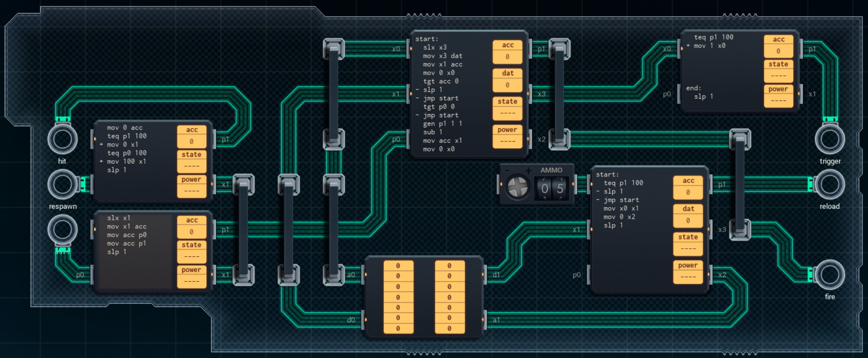The height and width of the screenshot is (358, 868).
Task: Click the hit input connector
Action: (x=62, y=139)
